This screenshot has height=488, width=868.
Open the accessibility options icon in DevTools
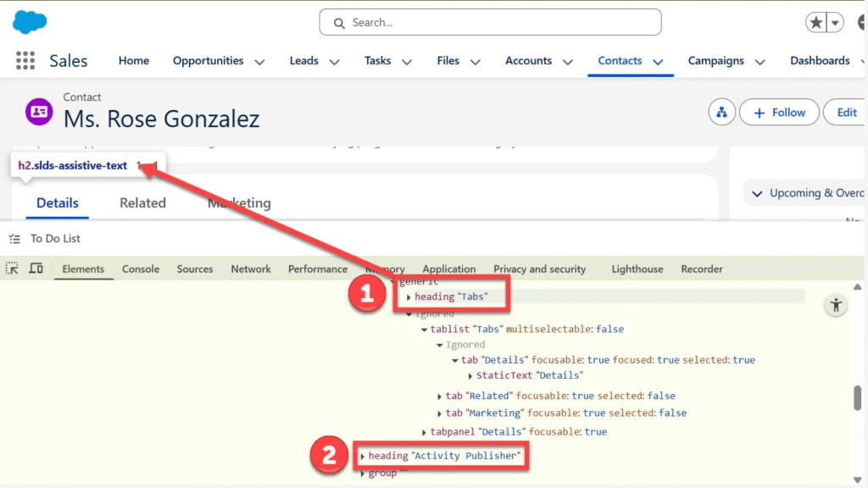pos(836,304)
